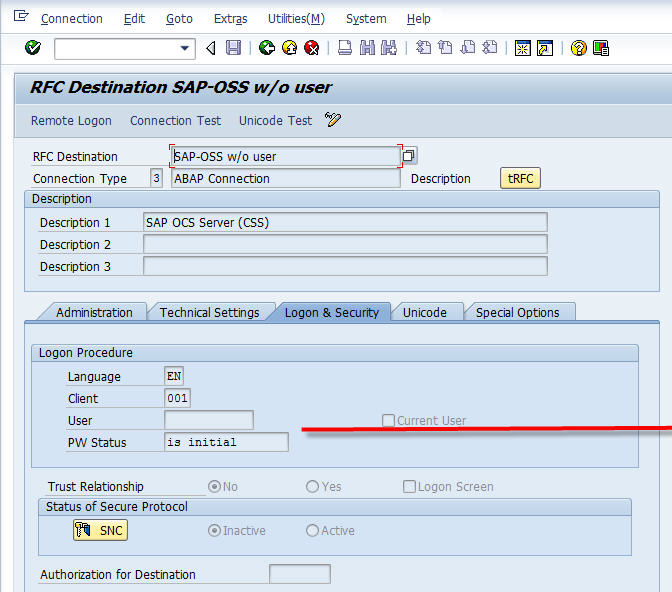
Task: Toggle the Logon Screen checkbox
Action: (409, 487)
